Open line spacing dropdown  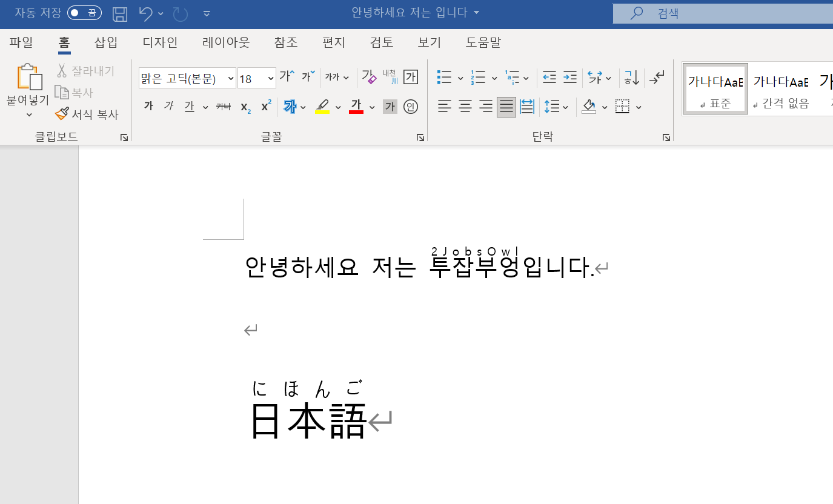[556, 107]
